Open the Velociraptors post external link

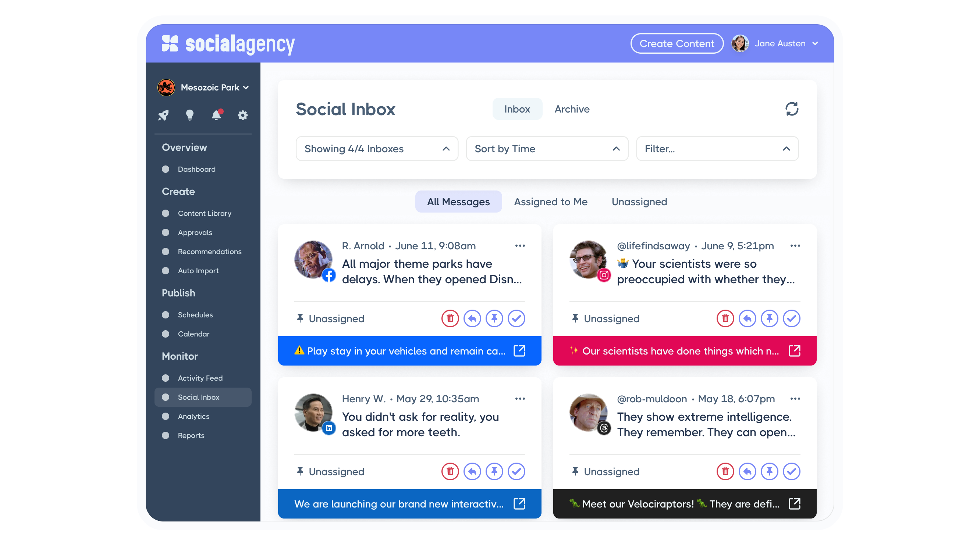click(794, 503)
